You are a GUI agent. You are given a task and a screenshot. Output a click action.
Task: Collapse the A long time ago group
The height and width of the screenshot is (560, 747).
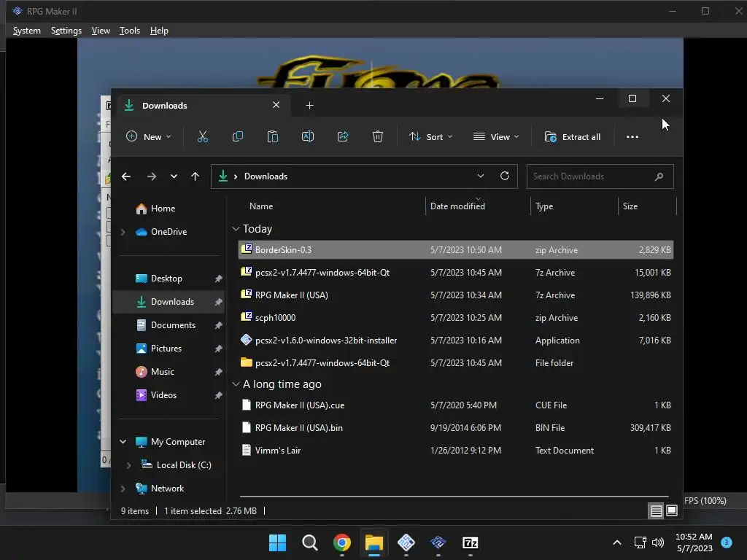coord(236,384)
